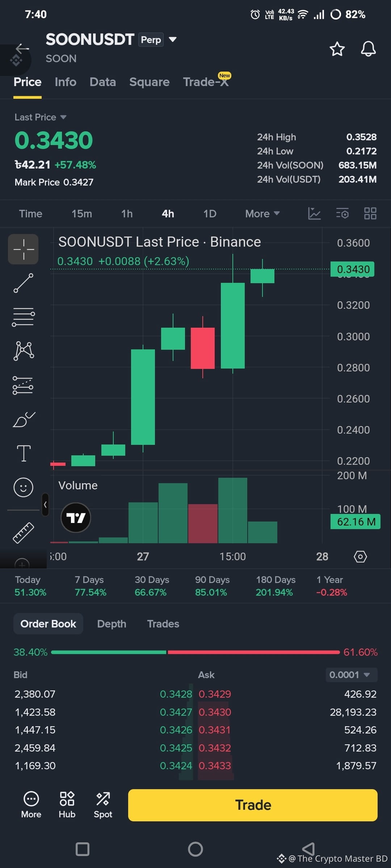391x868 pixels.
Task: Open the emoji sticker tool
Action: click(24, 487)
